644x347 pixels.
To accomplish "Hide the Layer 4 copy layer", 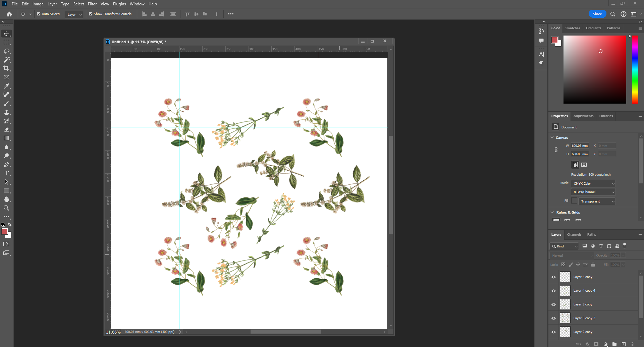I will pos(553,277).
